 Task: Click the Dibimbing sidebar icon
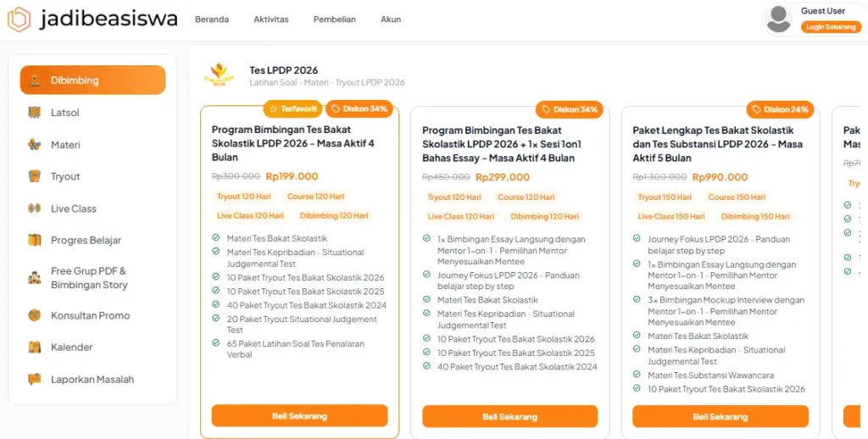(34, 81)
